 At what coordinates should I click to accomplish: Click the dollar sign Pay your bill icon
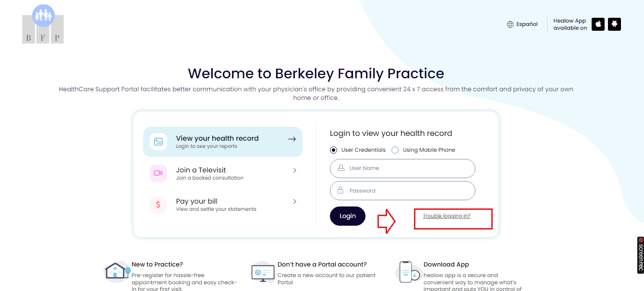158,204
